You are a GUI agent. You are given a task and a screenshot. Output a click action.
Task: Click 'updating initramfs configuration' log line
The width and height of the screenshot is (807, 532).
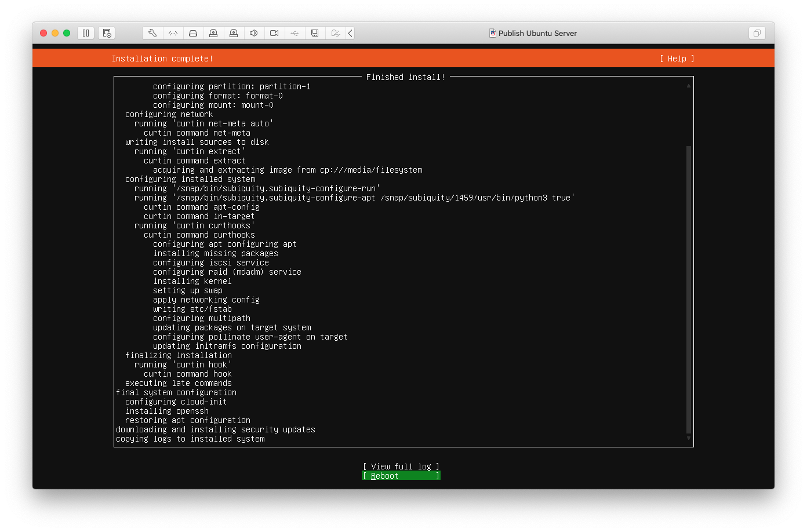point(227,346)
